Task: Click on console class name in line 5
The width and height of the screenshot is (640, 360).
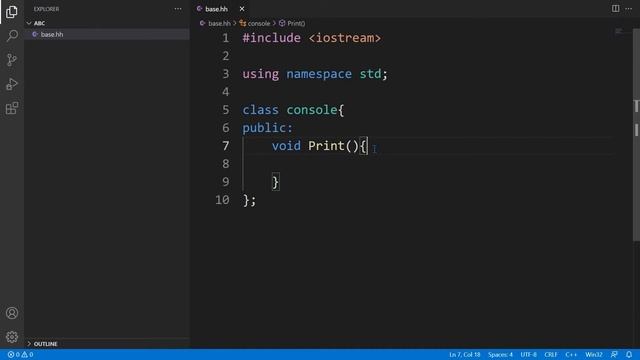Action: [312, 110]
